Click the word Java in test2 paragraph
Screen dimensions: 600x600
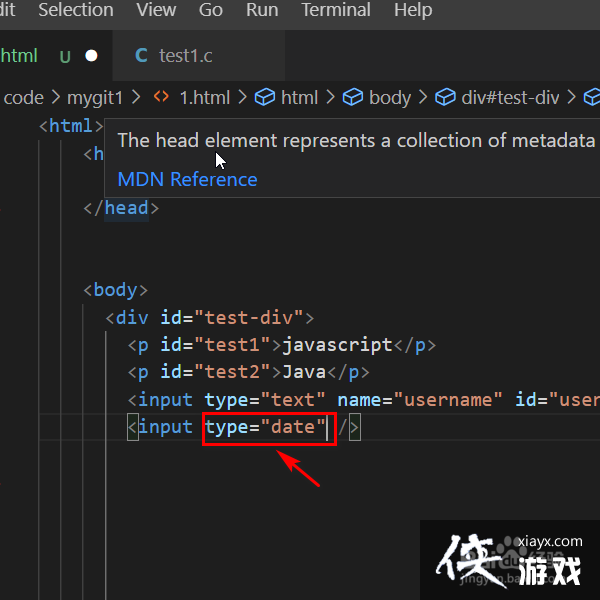click(304, 372)
